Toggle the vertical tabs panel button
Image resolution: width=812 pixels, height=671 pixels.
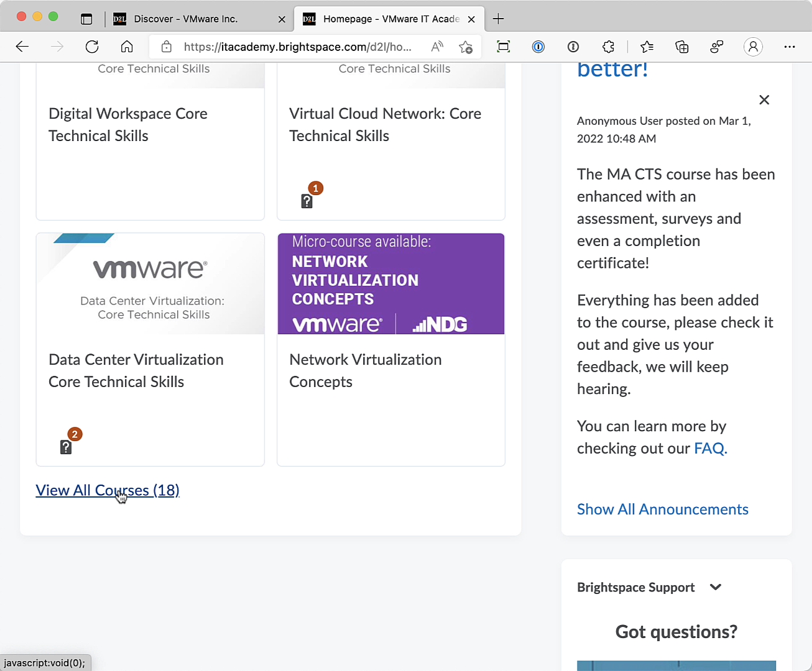click(x=86, y=19)
